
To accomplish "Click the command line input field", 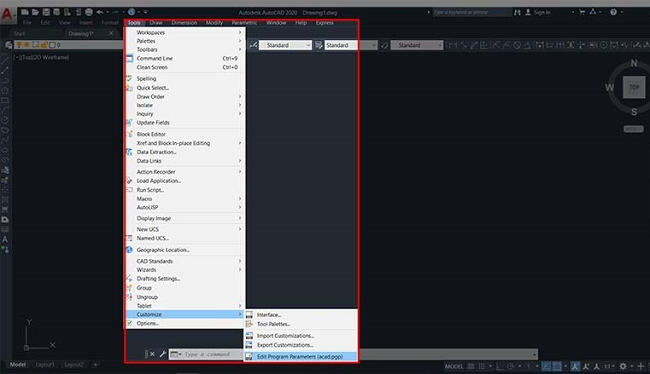I will pos(354,354).
